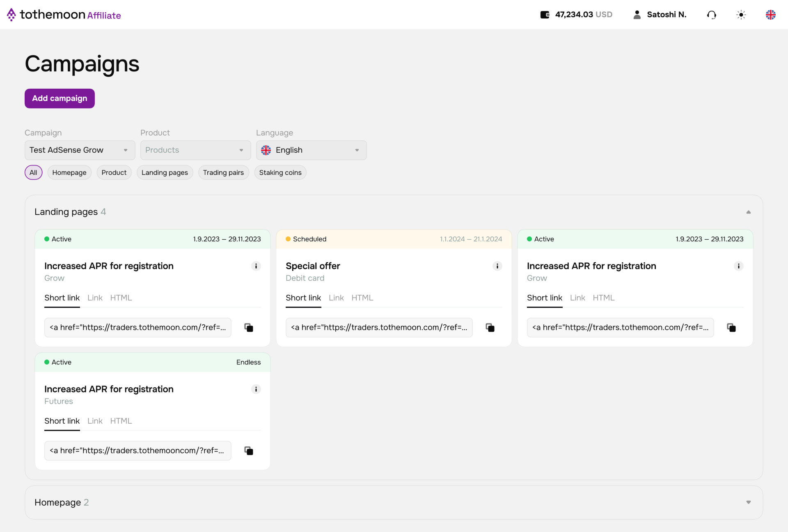Select Short link tab in Futures card

pyautogui.click(x=62, y=421)
